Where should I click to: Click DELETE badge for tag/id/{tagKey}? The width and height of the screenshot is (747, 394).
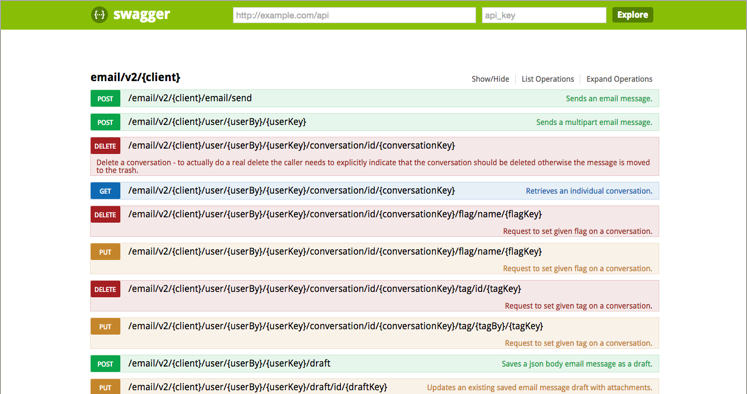tap(105, 289)
